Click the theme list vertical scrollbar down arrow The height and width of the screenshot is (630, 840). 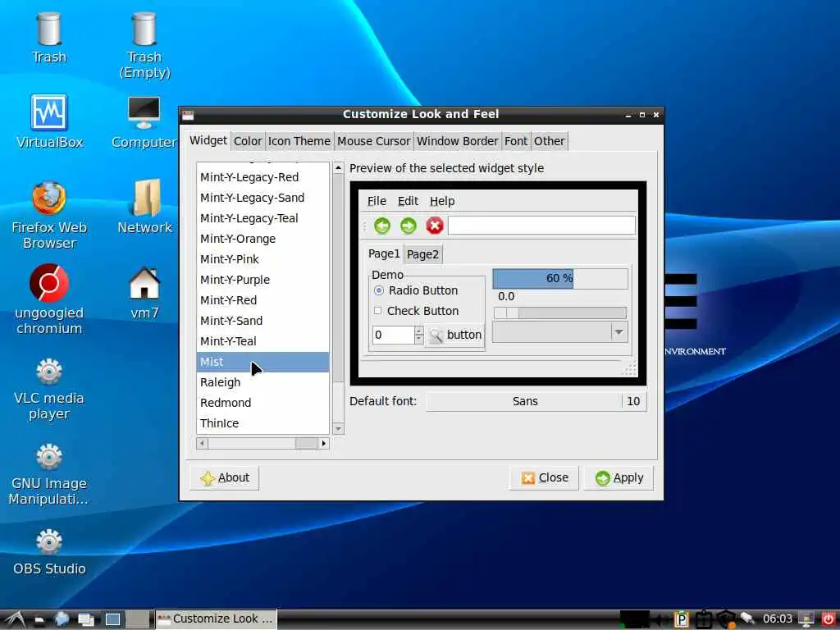338,428
